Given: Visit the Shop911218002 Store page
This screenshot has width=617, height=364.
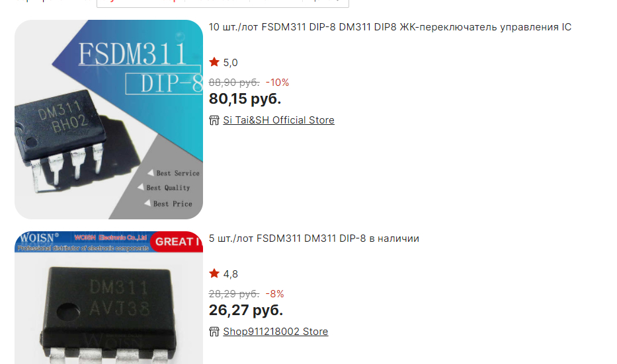Looking at the screenshot, I should (x=276, y=332).
